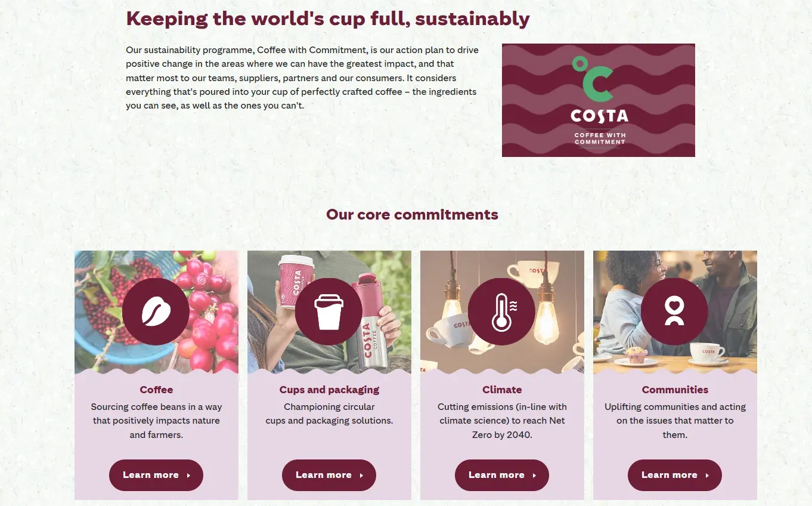
Task: Click Learn more under Cups and packaging
Action: [x=328, y=475]
